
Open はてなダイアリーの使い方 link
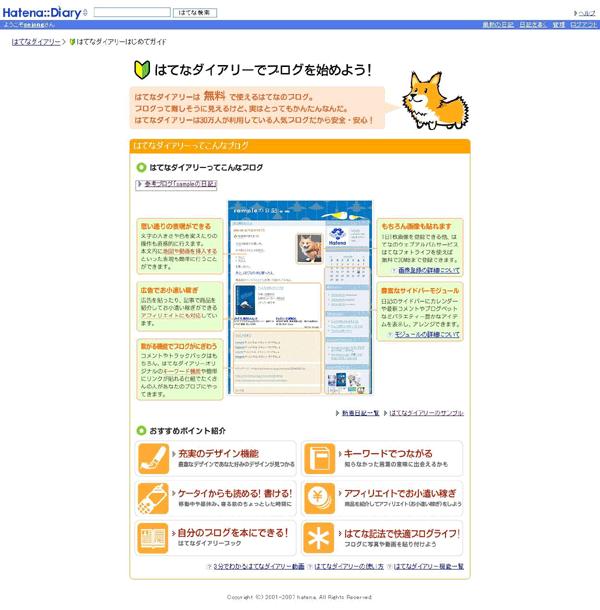349,566
